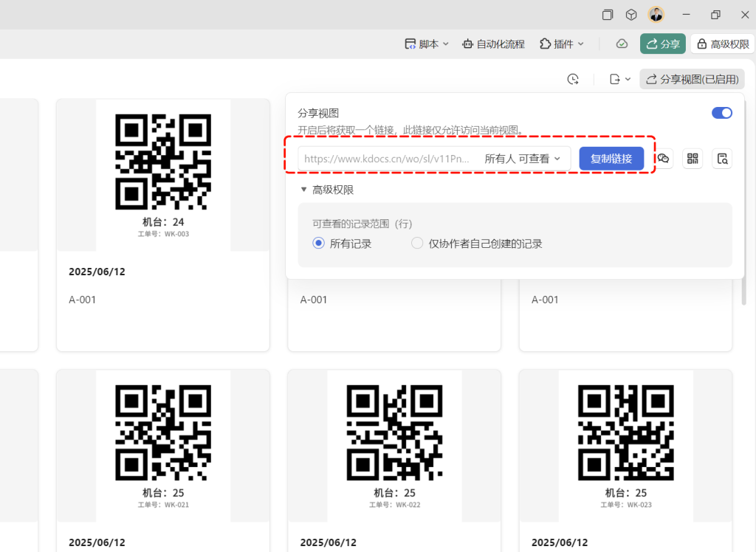Open the export icon dropdown
Viewport: 756px width, 552px height.
tap(620, 79)
